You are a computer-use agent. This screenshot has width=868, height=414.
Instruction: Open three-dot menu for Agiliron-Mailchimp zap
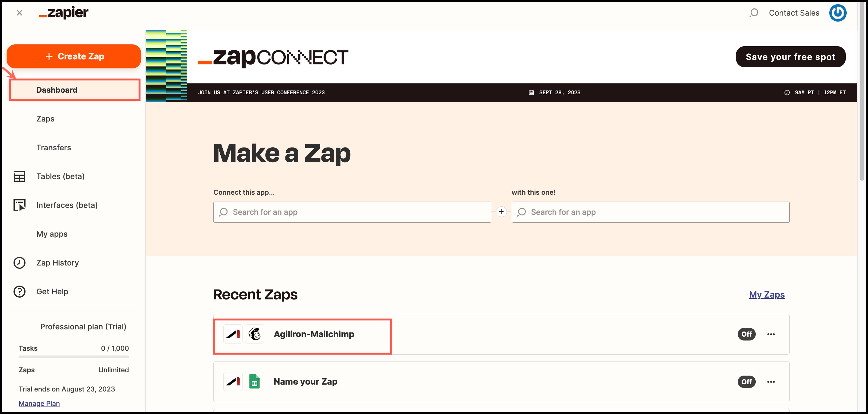771,334
